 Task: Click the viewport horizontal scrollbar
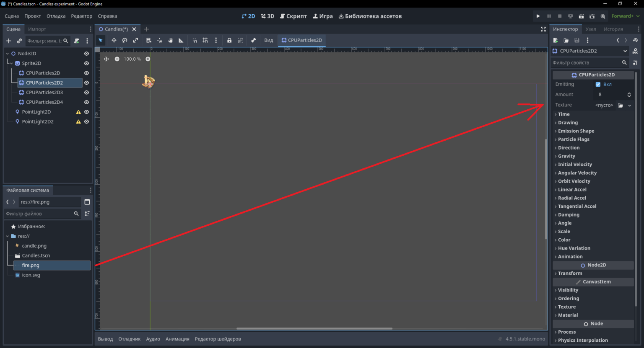pyautogui.click(x=314, y=328)
